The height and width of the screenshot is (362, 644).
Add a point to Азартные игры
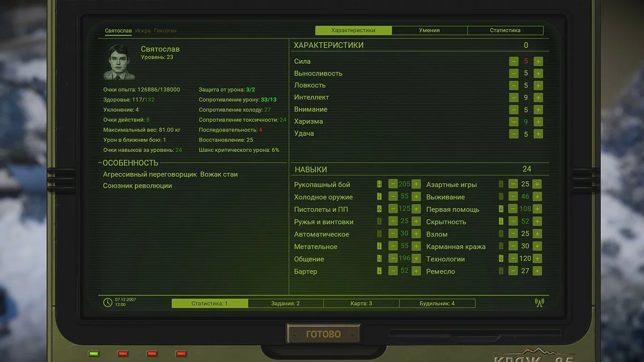[537, 184]
